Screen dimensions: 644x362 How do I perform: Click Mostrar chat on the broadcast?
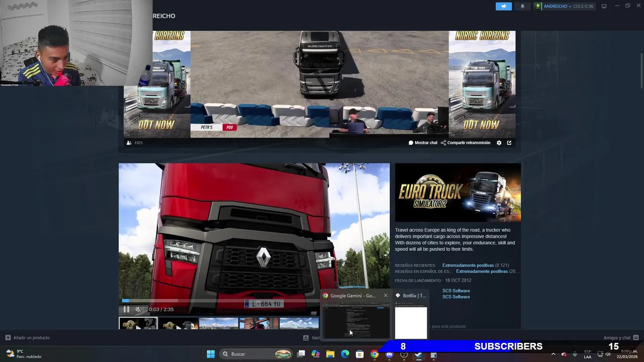[x=423, y=143]
